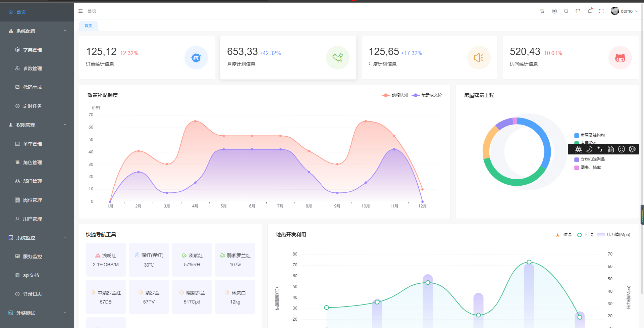644x328 pixels.
Task: Click the speaker icon on 年度计划信息 card
Action: pyautogui.click(x=479, y=58)
